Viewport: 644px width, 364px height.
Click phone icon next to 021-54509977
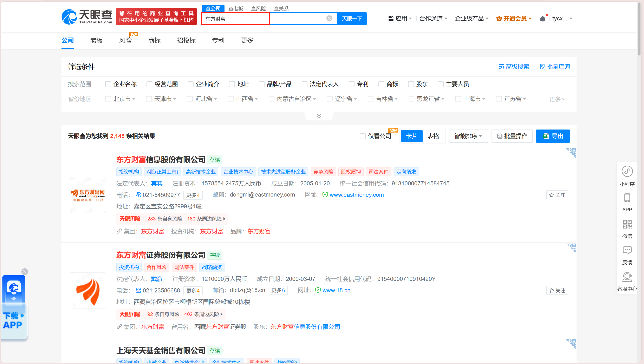138,195
